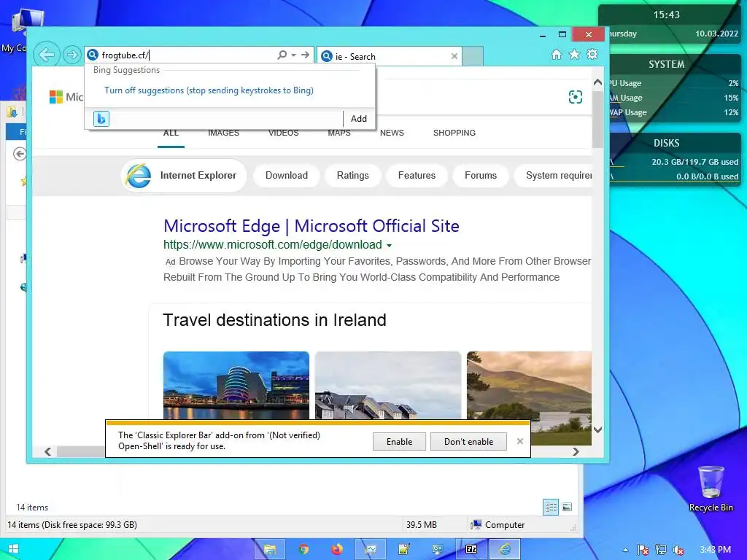This screenshot has height=560, width=747.
Task: Click System requirements filter chip
Action: click(553, 176)
